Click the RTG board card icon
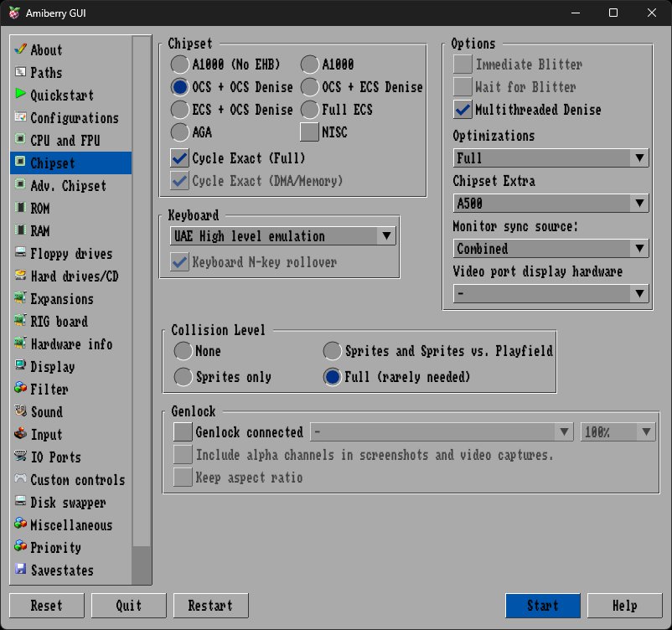Screen dimensions: 672x630 [x=20, y=320]
